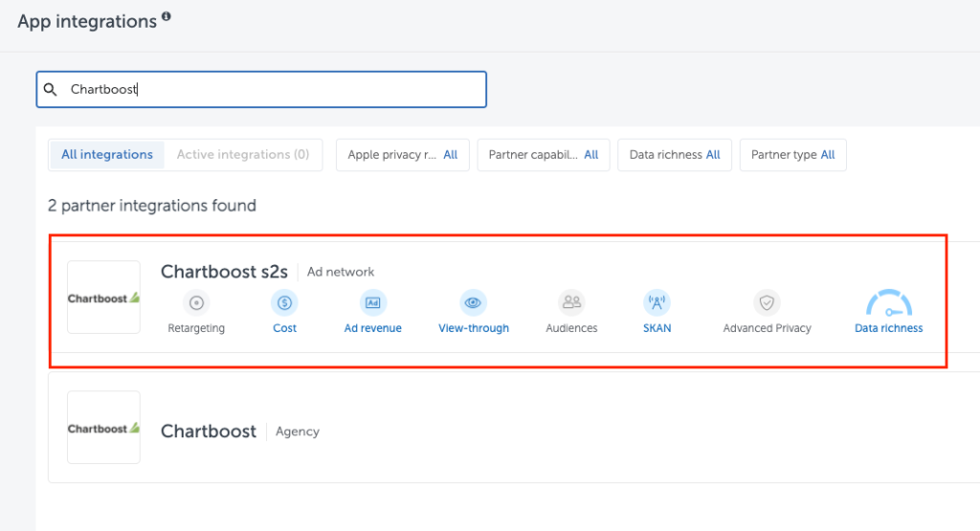Open the Chartboost Agency logo thumbnail
Viewport: 980px width, 531px height.
pyautogui.click(x=103, y=428)
